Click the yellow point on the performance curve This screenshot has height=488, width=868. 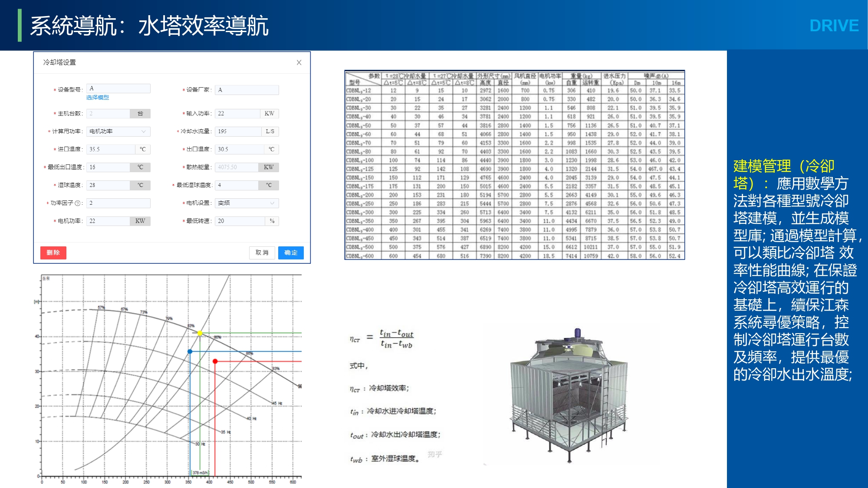(x=200, y=333)
